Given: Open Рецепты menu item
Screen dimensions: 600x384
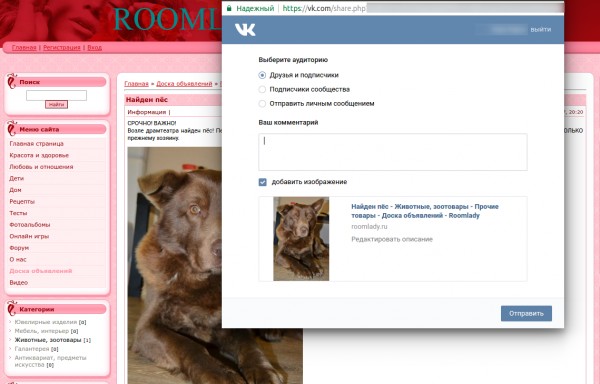Looking at the screenshot, I should tap(22, 202).
